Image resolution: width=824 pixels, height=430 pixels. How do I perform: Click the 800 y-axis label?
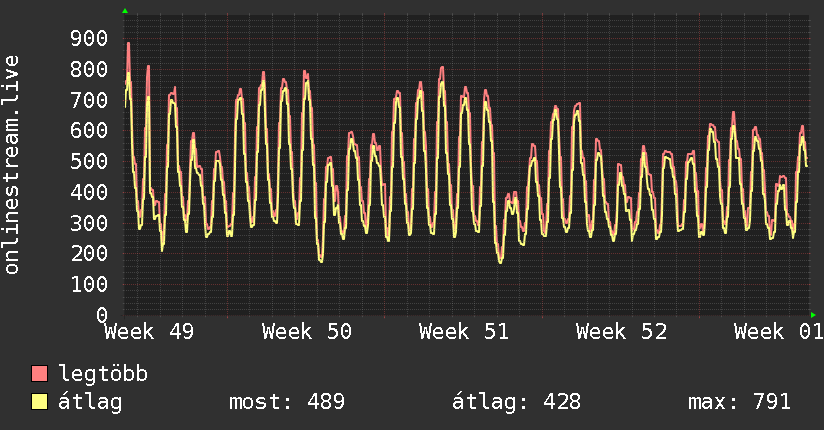click(x=89, y=69)
